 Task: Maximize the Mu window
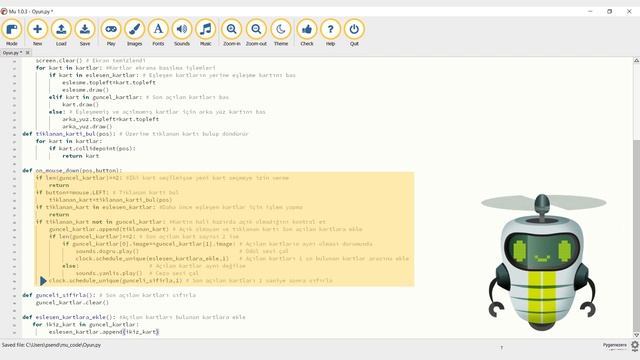(x=609, y=11)
